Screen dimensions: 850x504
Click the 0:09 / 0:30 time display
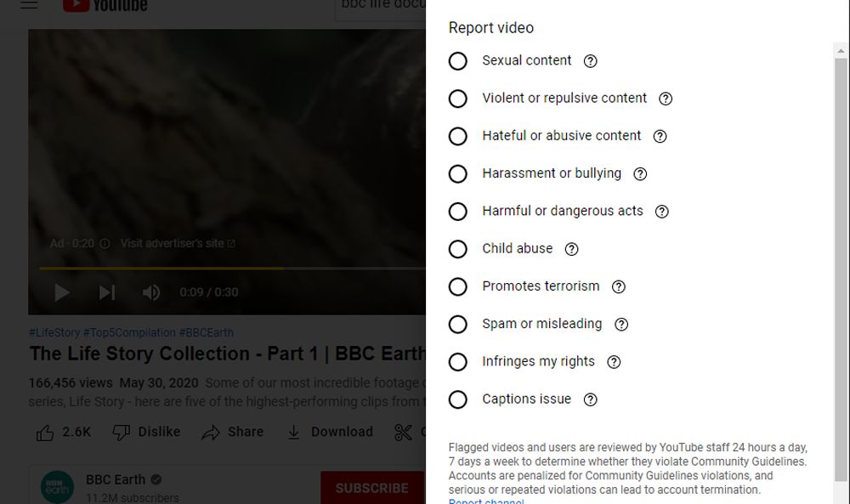click(209, 292)
